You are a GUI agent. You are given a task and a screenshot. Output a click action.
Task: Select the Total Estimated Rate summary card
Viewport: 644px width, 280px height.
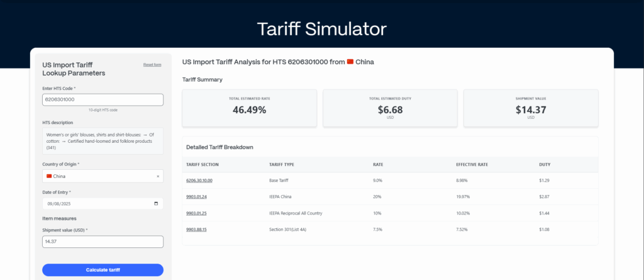coord(249,108)
